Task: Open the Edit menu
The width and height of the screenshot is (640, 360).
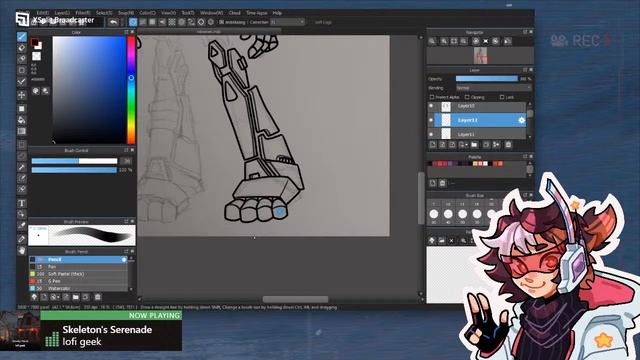Action: [x=42, y=13]
